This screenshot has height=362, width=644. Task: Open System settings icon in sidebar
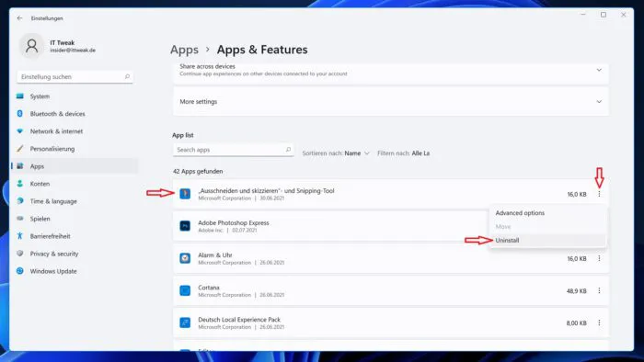pyautogui.click(x=19, y=96)
